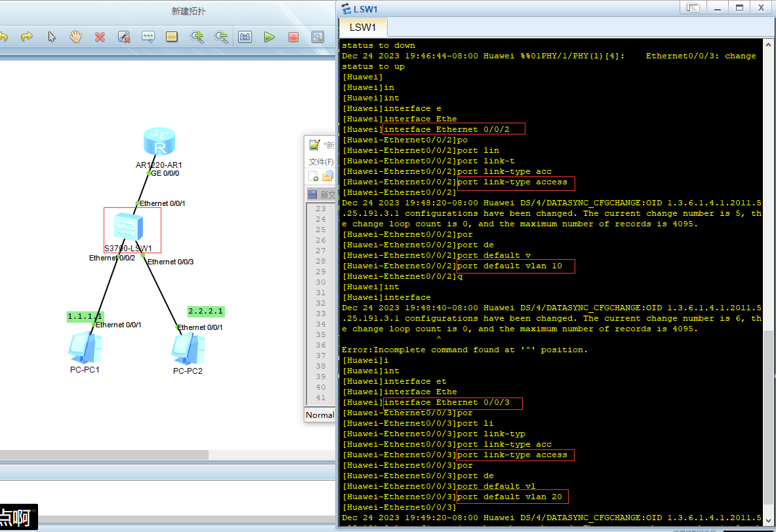Click the Ethernet 0/0/1 label above PC-PC2

click(x=200, y=327)
